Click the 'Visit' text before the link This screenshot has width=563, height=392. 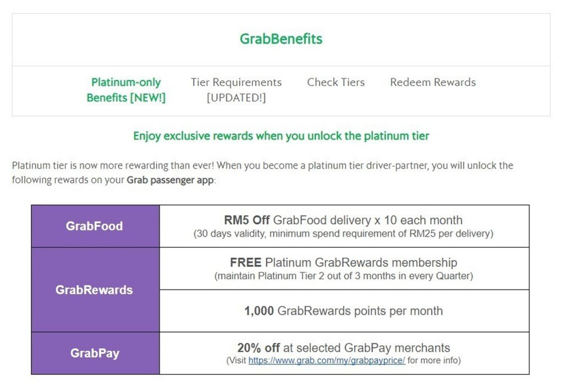coord(236,361)
